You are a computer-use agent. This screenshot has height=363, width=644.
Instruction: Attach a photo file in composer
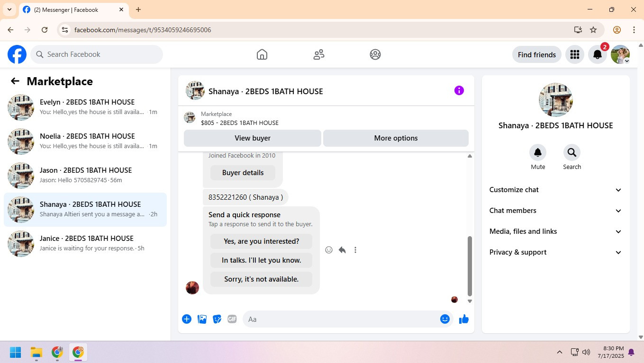[x=202, y=319]
